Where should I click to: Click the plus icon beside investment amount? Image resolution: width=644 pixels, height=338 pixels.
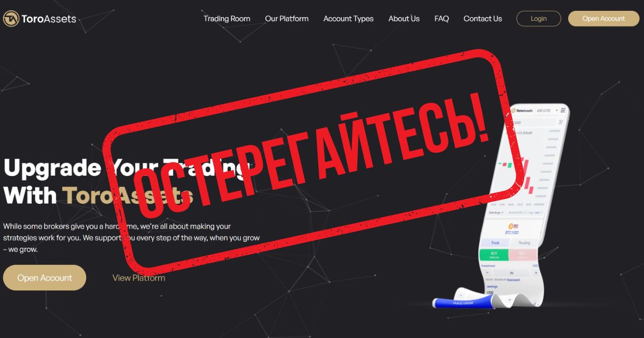click(x=536, y=273)
